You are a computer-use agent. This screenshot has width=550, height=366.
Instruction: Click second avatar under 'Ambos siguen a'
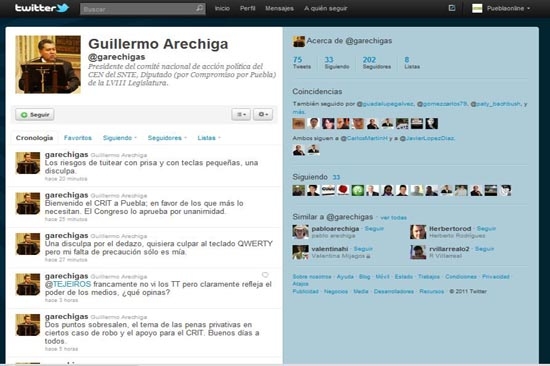coord(313,150)
